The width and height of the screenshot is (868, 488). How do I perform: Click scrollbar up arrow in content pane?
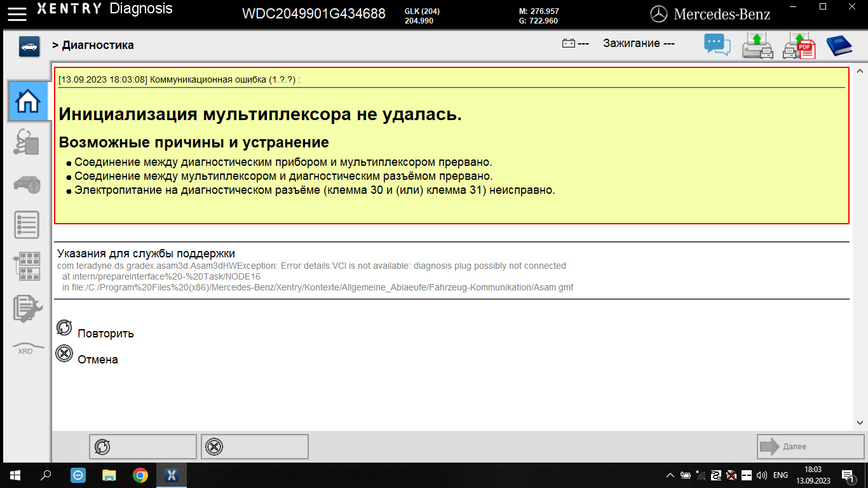click(860, 72)
